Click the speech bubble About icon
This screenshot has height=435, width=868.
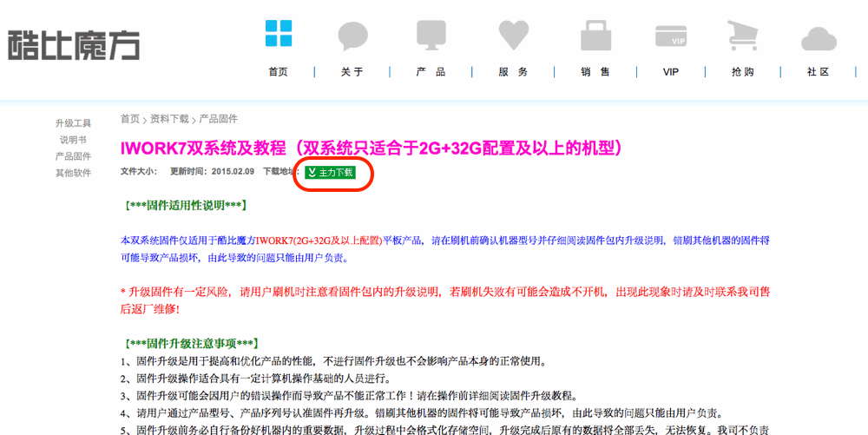pyautogui.click(x=353, y=36)
